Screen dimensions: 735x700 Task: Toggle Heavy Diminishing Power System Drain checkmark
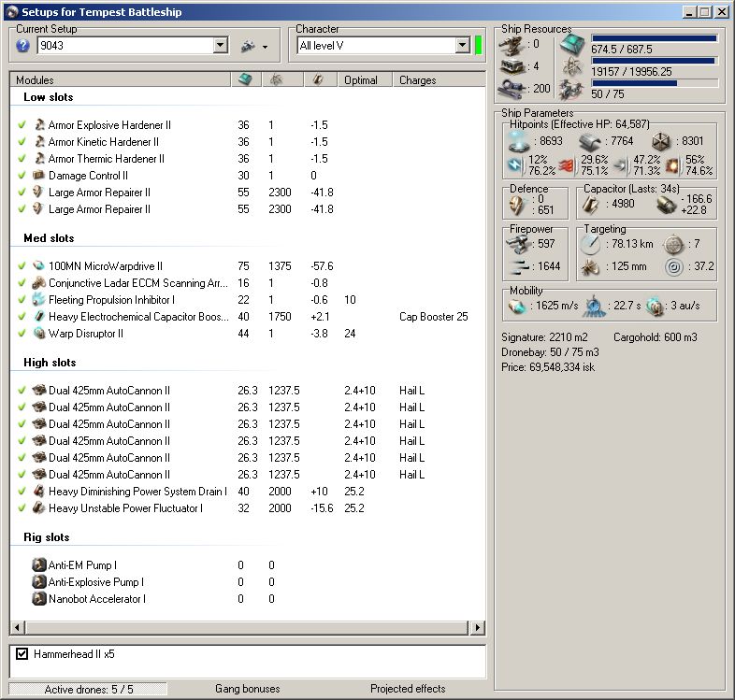[22, 492]
